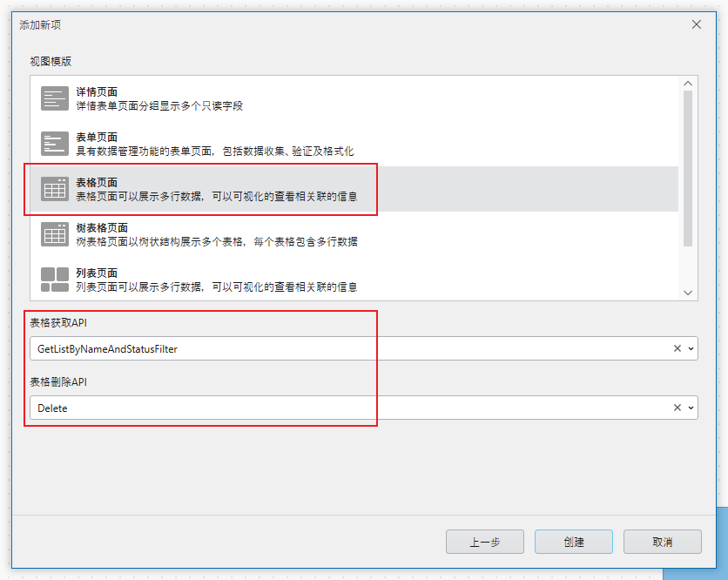The width and height of the screenshot is (728, 580).
Task: Clear the GetListByNameAndStatusFilter selection with the × icon
Action: [678, 347]
